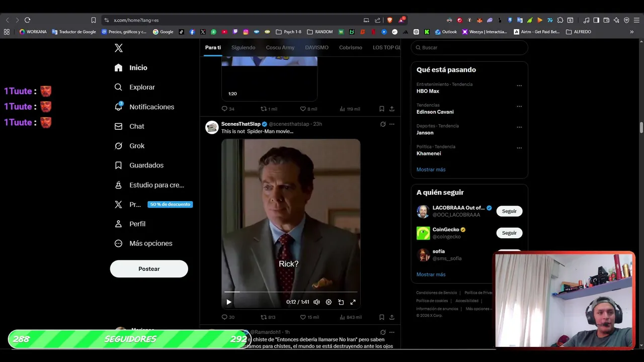Open the Outlook bookmark

[446, 32]
